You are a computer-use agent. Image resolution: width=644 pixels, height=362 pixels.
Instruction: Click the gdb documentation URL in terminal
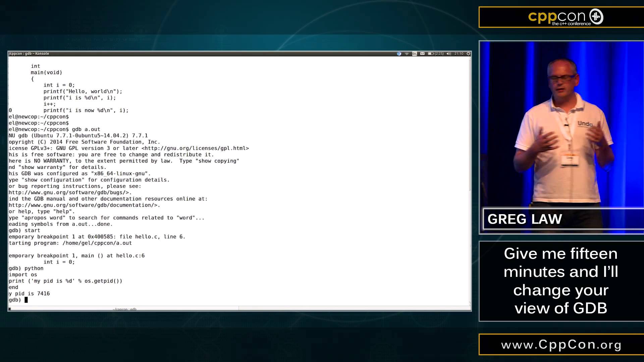pos(83,205)
